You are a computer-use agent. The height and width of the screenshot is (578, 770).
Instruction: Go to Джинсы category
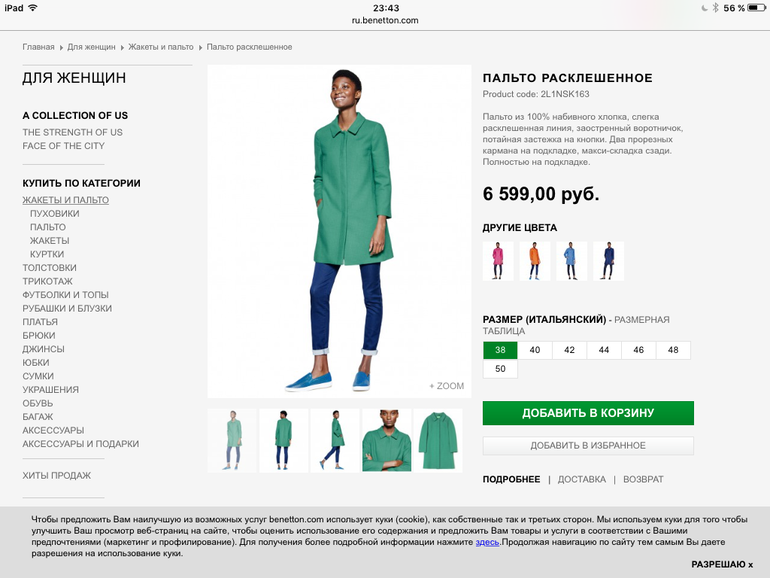pos(43,349)
